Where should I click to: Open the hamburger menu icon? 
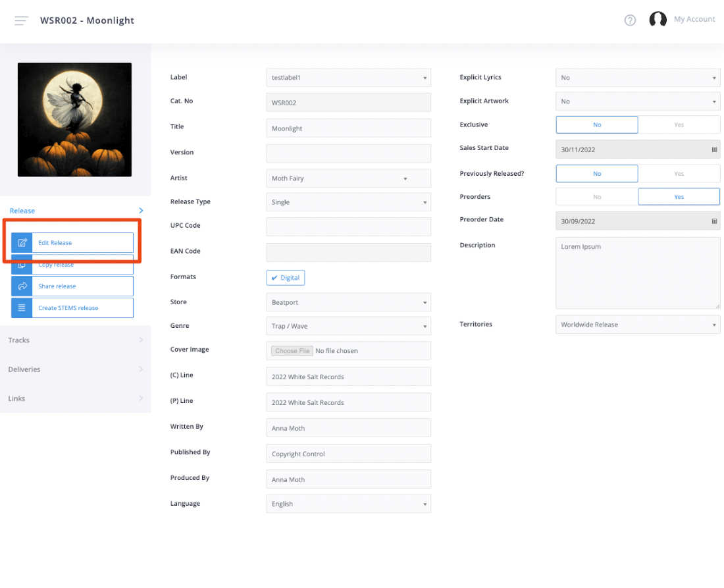click(21, 20)
